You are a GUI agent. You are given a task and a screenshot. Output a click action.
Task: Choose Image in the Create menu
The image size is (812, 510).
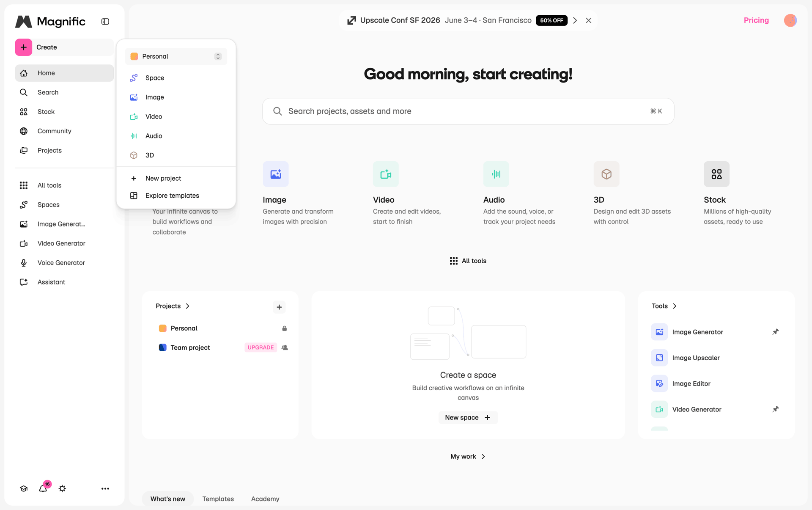point(176,97)
